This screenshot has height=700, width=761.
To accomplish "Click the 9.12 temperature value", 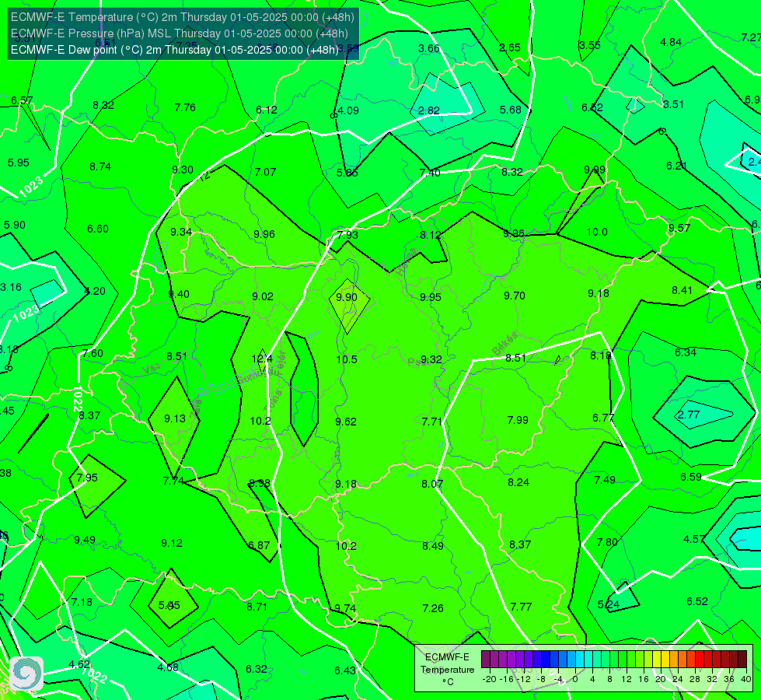I will tap(172, 543).
